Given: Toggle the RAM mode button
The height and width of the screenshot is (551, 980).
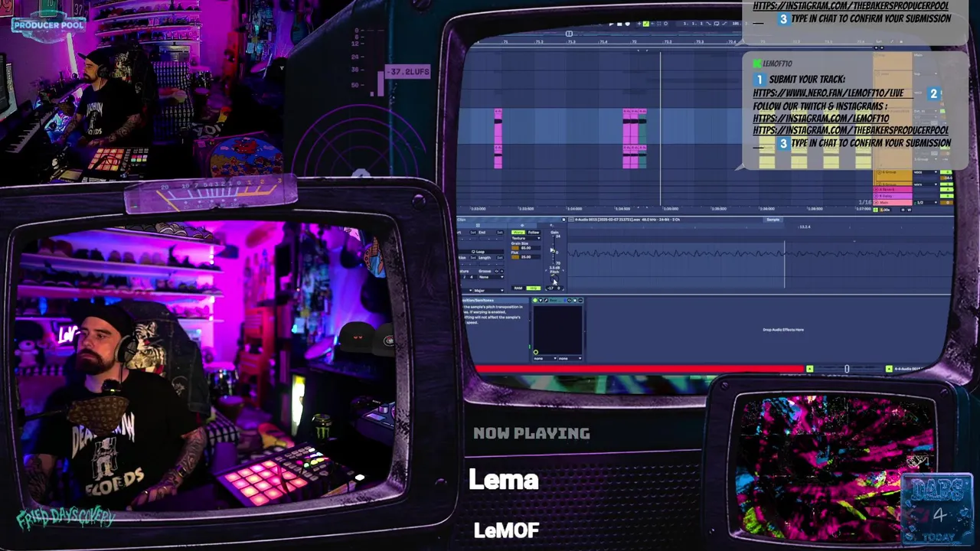Looking at the screenshot, I should (518, 288).
